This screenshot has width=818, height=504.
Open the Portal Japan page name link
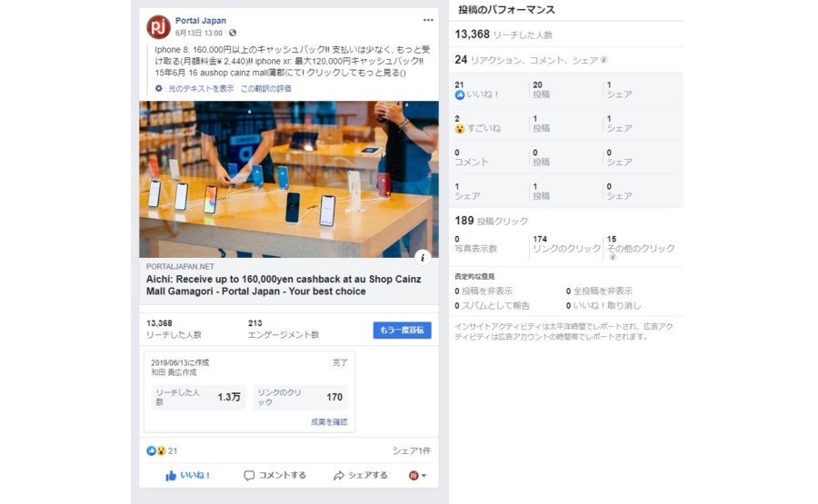coord(200,21)
